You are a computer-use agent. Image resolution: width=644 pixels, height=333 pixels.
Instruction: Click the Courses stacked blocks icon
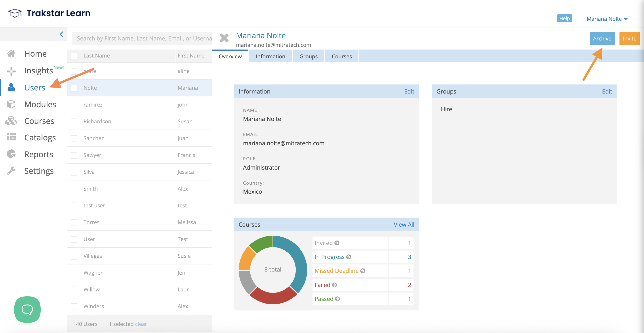click(11, 121)
